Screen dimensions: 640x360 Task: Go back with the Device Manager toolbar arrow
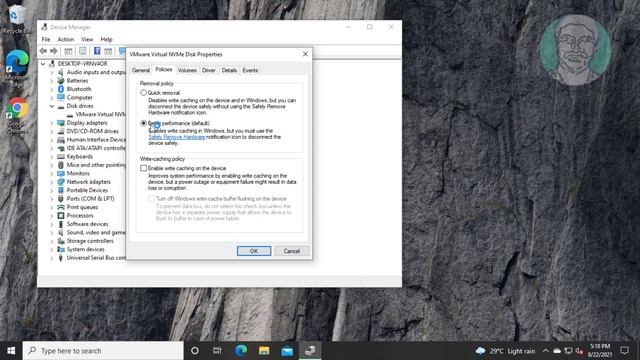click(43, 51)
